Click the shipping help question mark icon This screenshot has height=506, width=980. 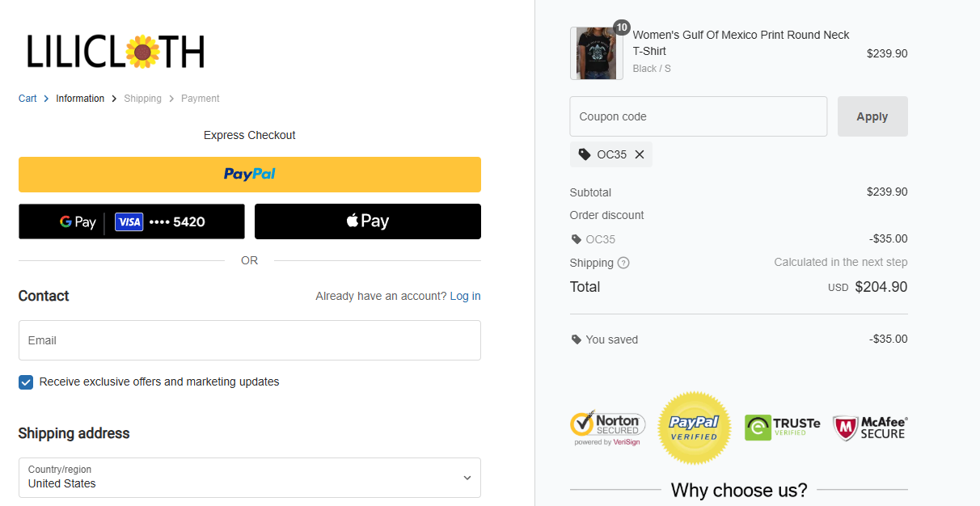point(623,263)
